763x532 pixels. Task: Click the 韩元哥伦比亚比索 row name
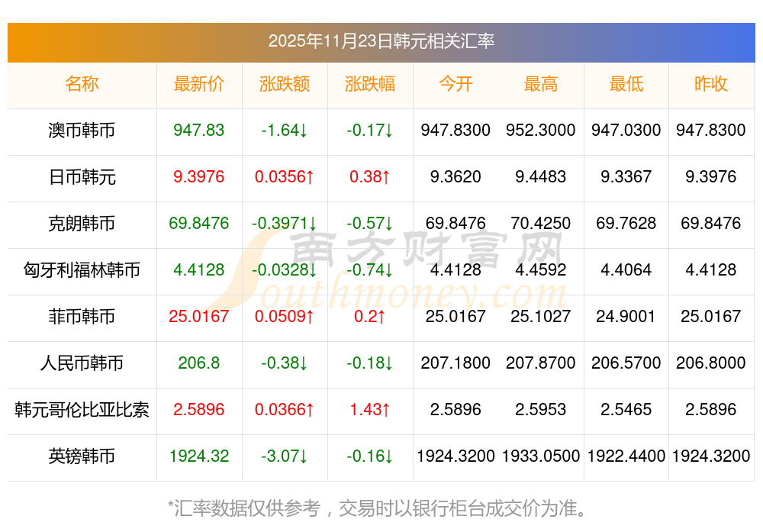[x=82, y=409]
